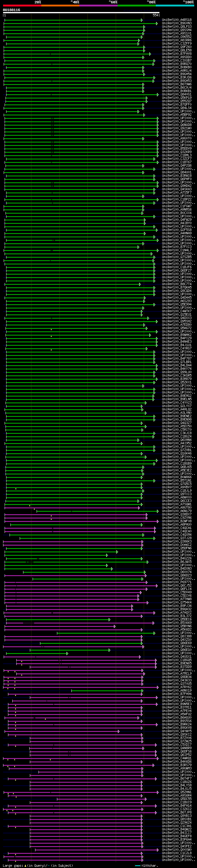This screenshot has width=197, height=868.
Task: Select the UniRef100_C1BJL9 label
Action: tap(177, 491)
